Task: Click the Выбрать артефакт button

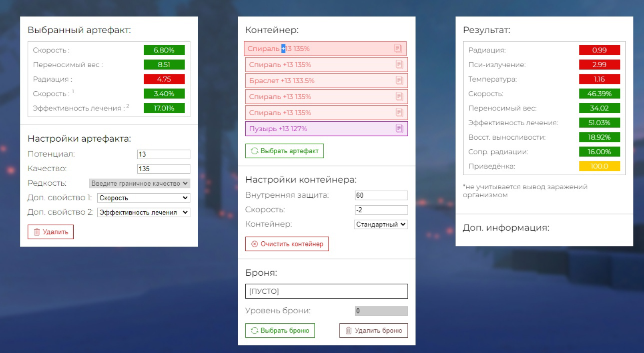Action: (x=284, y=151)
